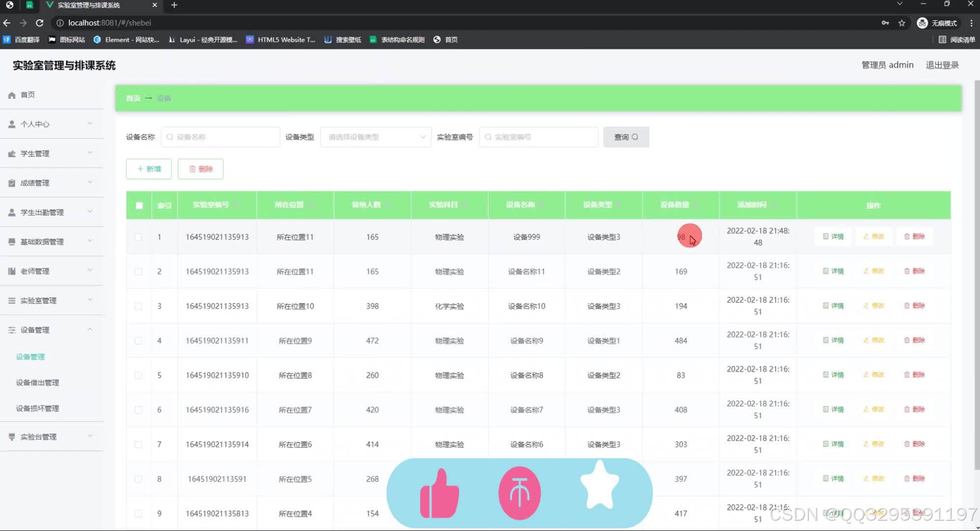Open the 设备损坏管理 submenu item
Screen dimensions: 980x531
click(37, 409)
